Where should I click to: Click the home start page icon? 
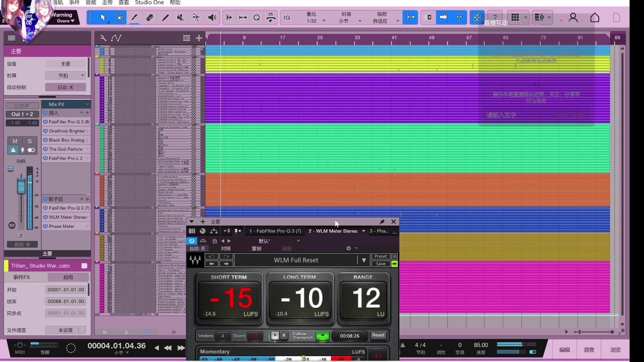(595, 17)
